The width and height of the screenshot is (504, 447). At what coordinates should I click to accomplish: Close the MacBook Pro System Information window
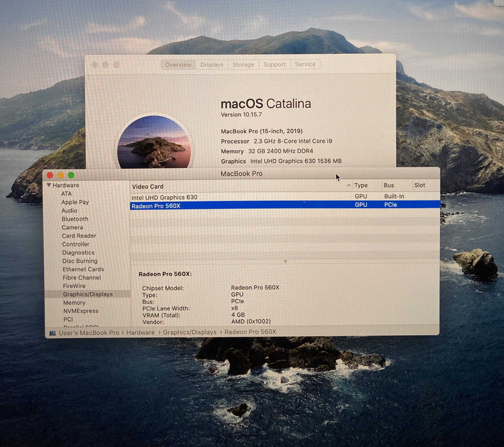click(x=50, y=175)
